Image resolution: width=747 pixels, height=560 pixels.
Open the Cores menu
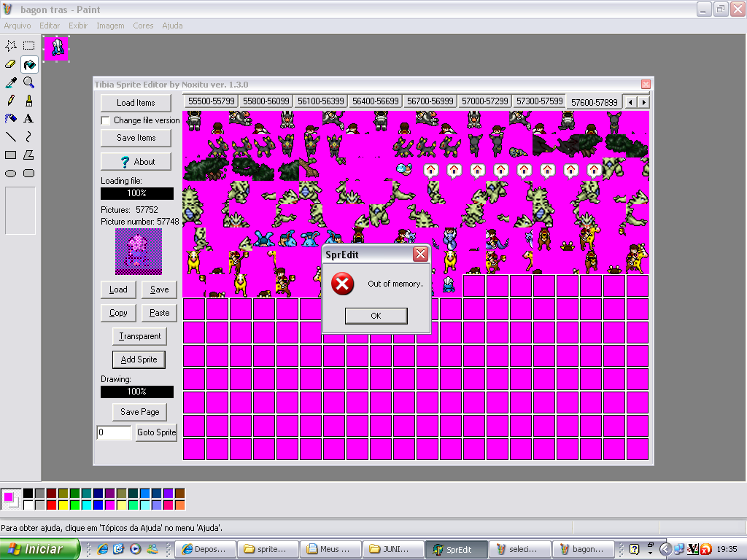[143, 26]
